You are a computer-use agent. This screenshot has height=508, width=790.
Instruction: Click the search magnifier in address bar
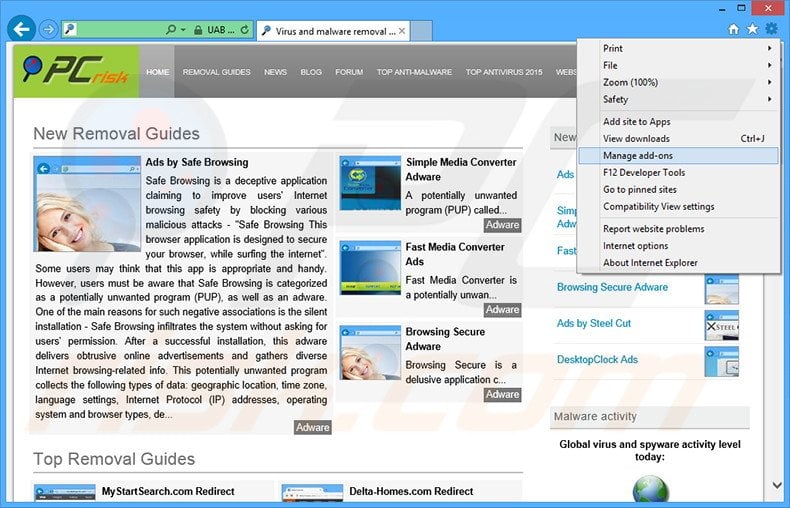(171, 30)
